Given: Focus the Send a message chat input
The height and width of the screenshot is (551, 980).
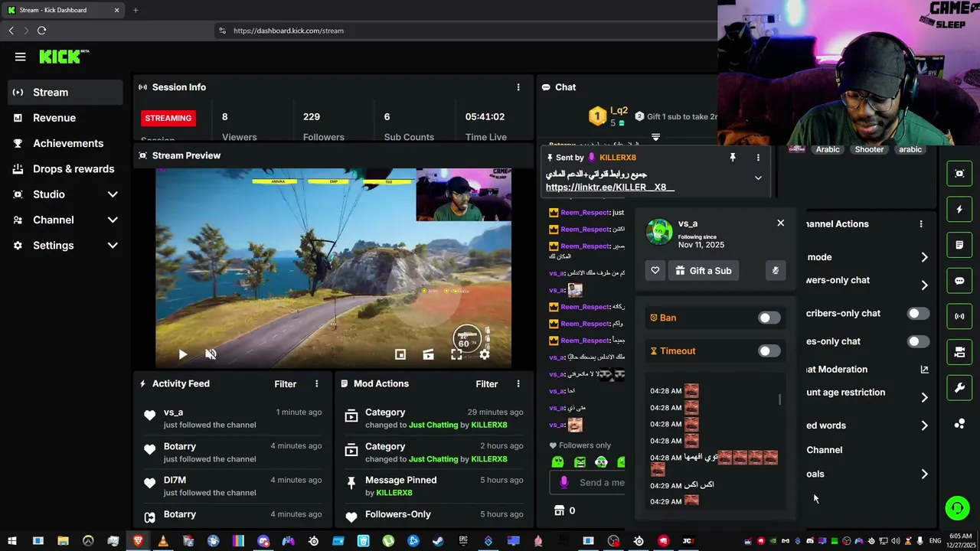Looking at the screenshot, I should pyautogui.click(x=586, y=482).
